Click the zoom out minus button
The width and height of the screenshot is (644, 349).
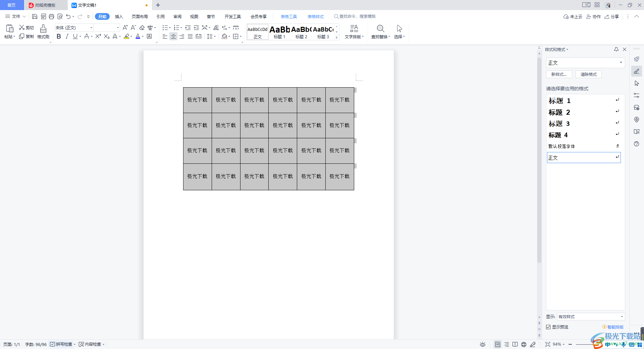click(x=570, y=344)
